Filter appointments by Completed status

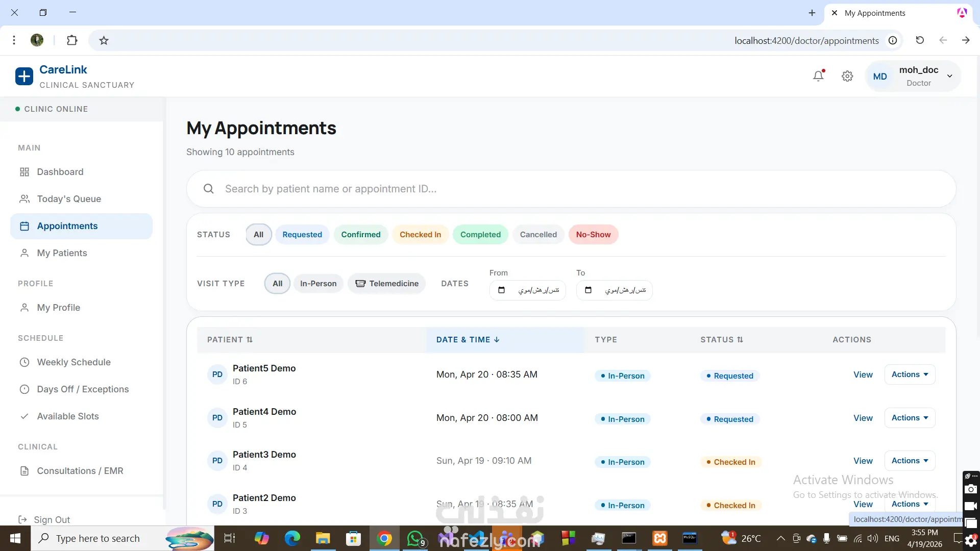pos(480,235)
